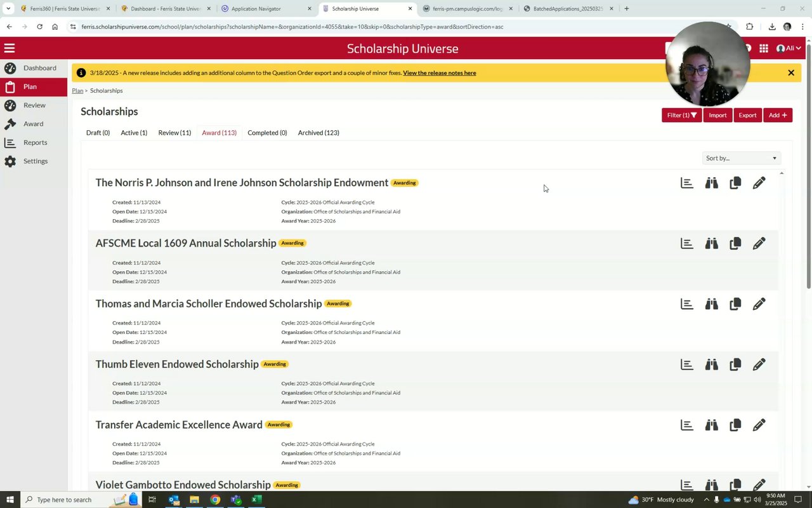This screenshot has width=812, height=508.
Task: Switch to Archived (123) tab
Action: pyautogui.click(x=318, y=133)
